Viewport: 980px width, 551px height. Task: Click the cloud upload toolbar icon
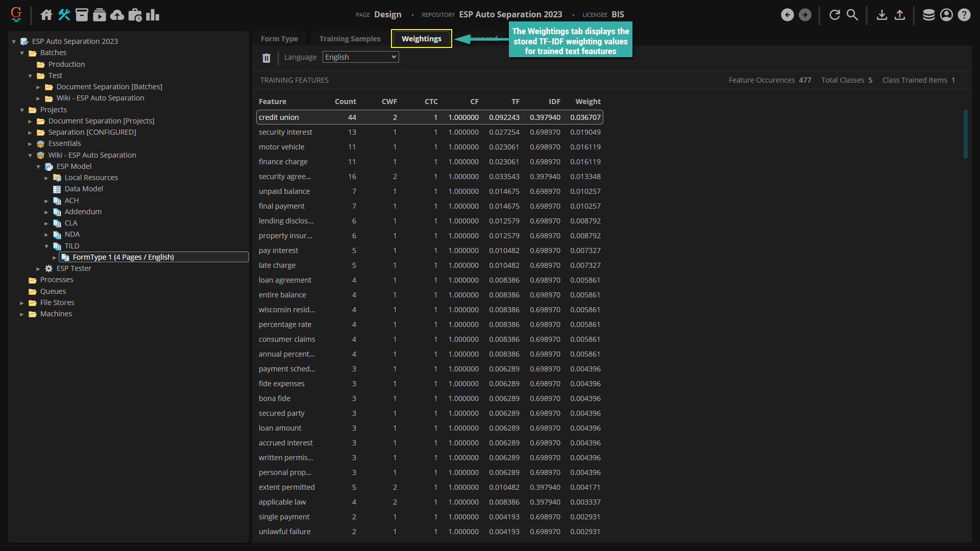point(117,15)
